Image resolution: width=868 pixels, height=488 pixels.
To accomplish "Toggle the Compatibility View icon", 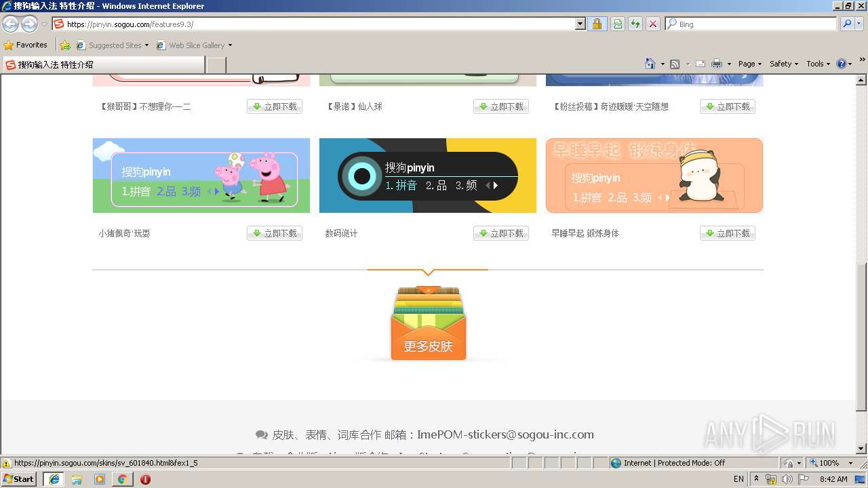I will tap(618, 24).
